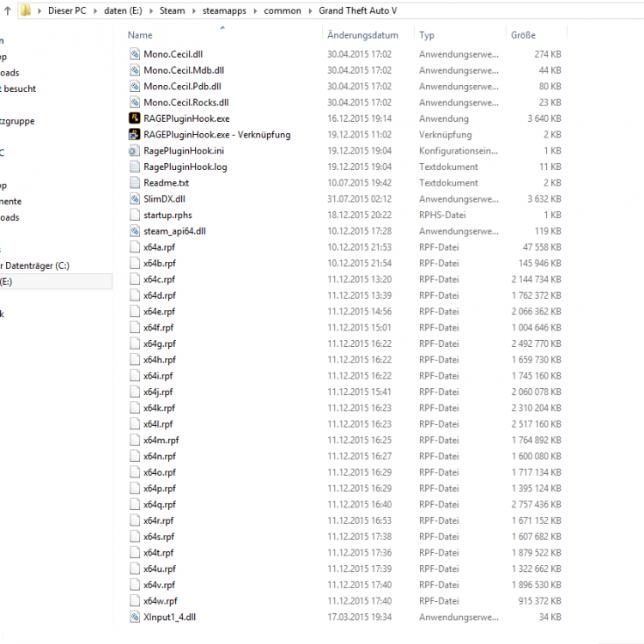
Task: Navigate to Dieser PC in the address bar
Action: click(67, 10)
